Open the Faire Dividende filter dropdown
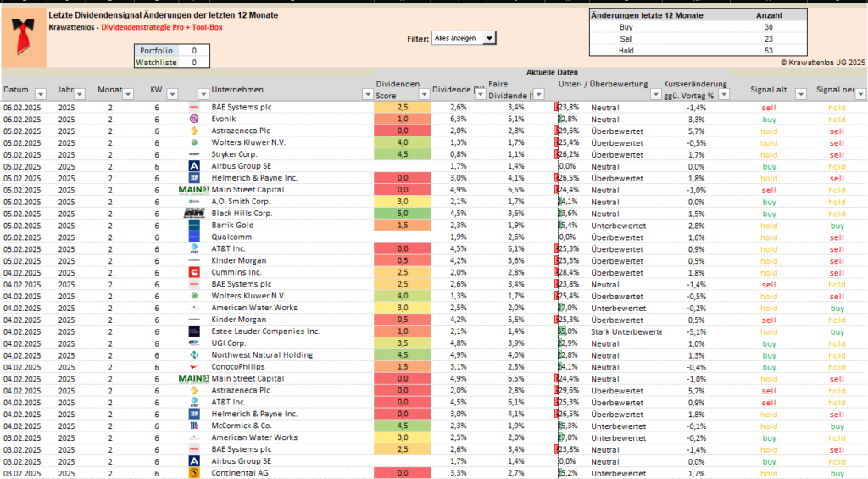Image resolution: width=868 pixels, height=479 pixels. point(538,94)
